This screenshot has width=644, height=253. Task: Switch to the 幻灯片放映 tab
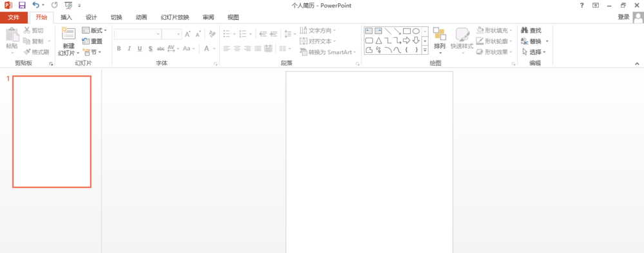[x=175, y=17]
